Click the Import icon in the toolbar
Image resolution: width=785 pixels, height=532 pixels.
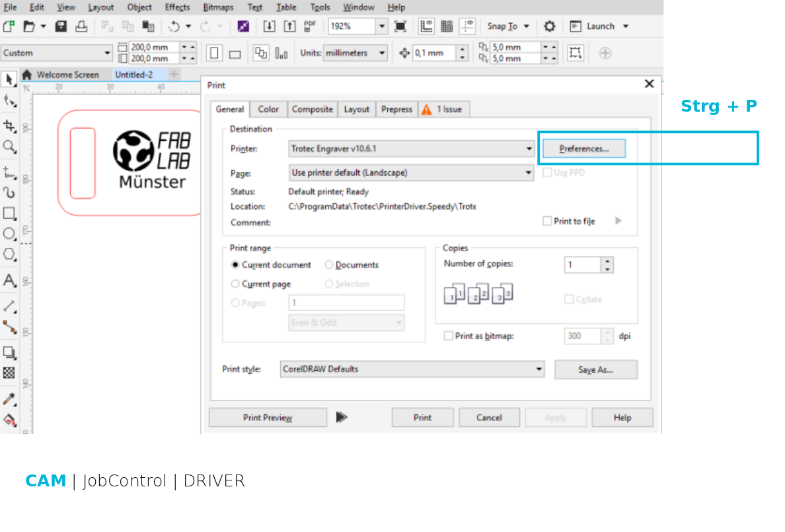pos(269,26)
